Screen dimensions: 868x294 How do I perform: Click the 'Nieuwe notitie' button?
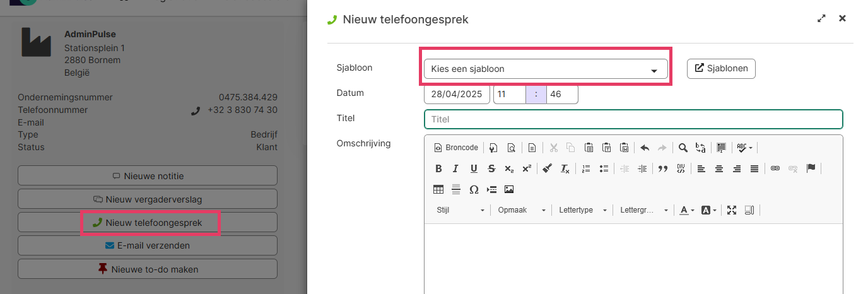(148, 176)
